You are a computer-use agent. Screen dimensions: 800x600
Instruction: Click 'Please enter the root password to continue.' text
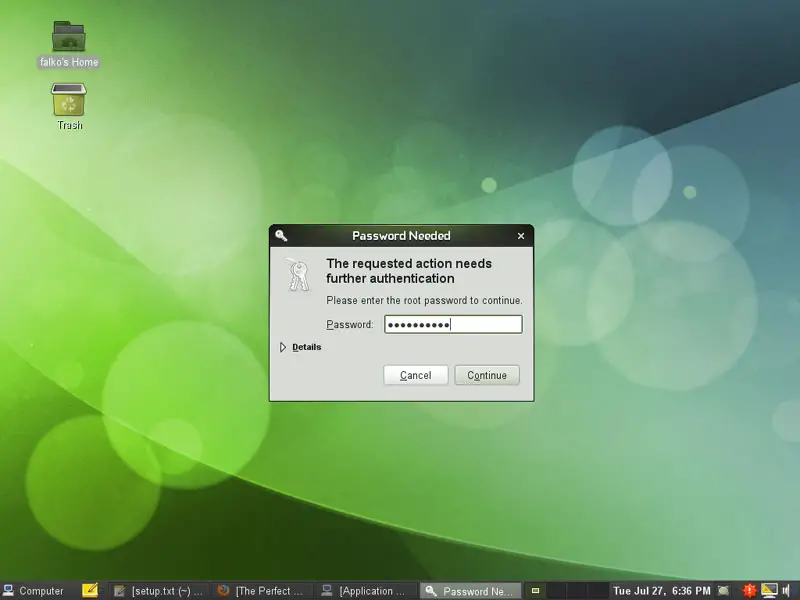[424, 301]
